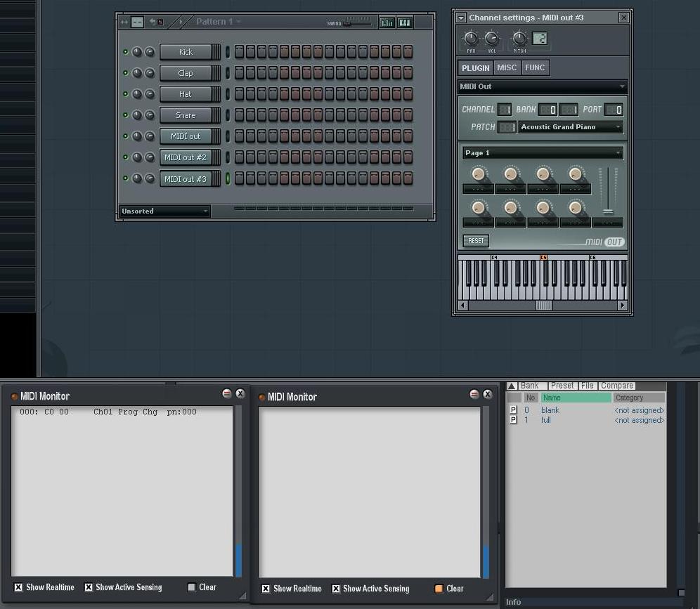Mute the MIDI out #2 channel LED

point(125,157)
